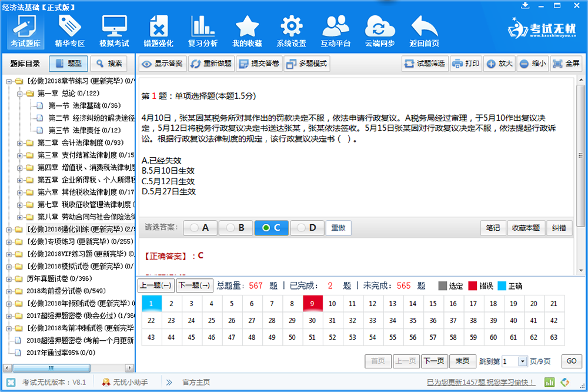Open the 官方主页 link in status bar
This screenshot has height=392, width=588.
[x=196, y=382]
